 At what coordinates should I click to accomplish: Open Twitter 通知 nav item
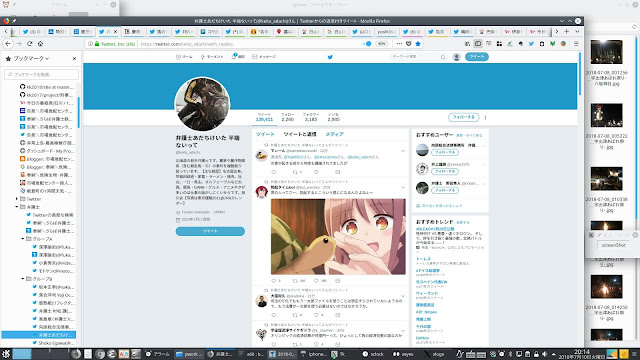click(238, 57)
